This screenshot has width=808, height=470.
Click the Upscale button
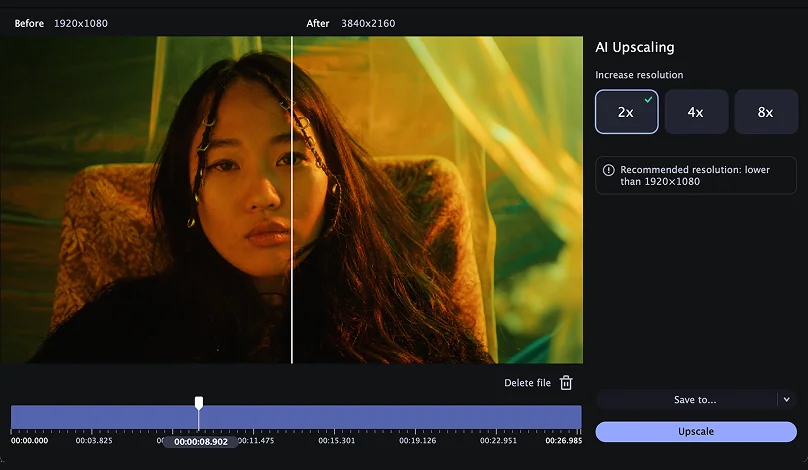pyautogui.click(x=696, y=432)
